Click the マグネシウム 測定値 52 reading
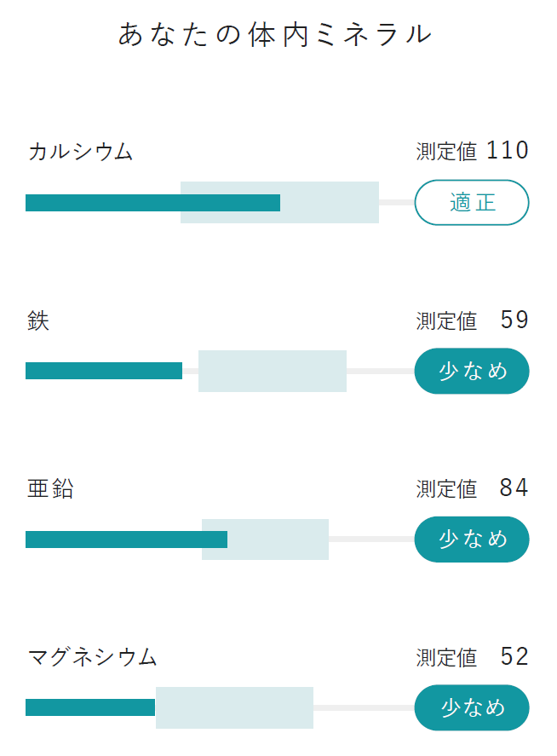This screenshot has height=756, width=557. coord(473,657)
